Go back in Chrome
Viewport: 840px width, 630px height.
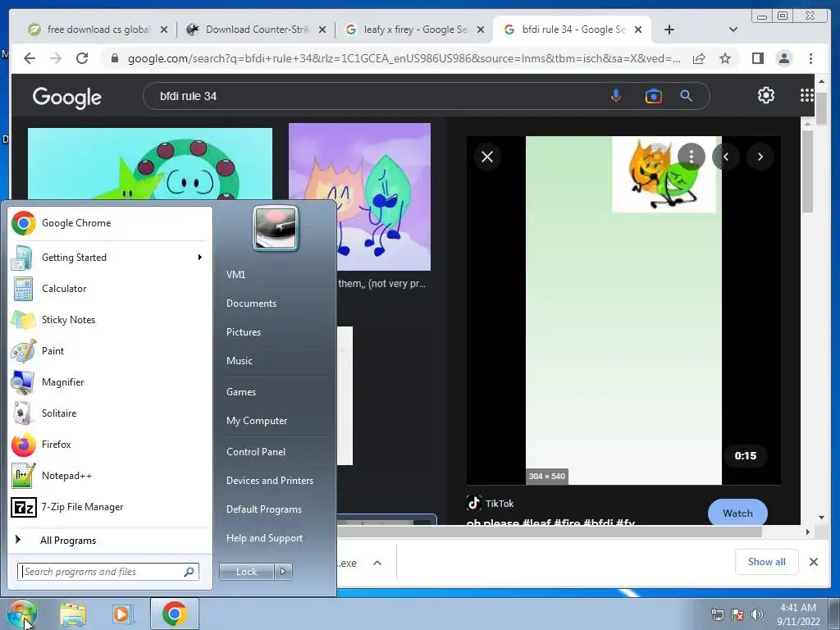30,58
